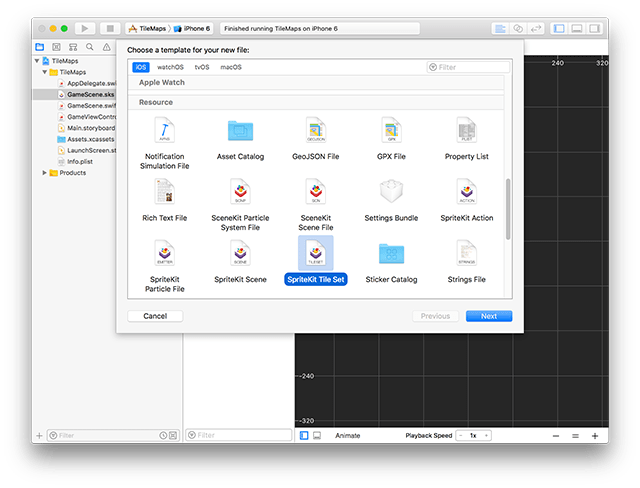640x488 pixels.
Task: Pick the SpriteKit Particle File template
Action: 164,266
